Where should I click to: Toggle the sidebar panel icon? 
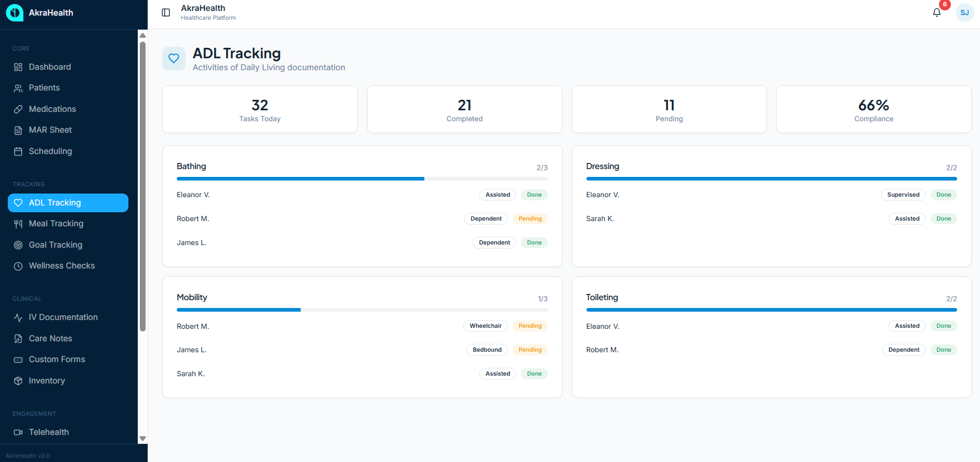point(166,12)
